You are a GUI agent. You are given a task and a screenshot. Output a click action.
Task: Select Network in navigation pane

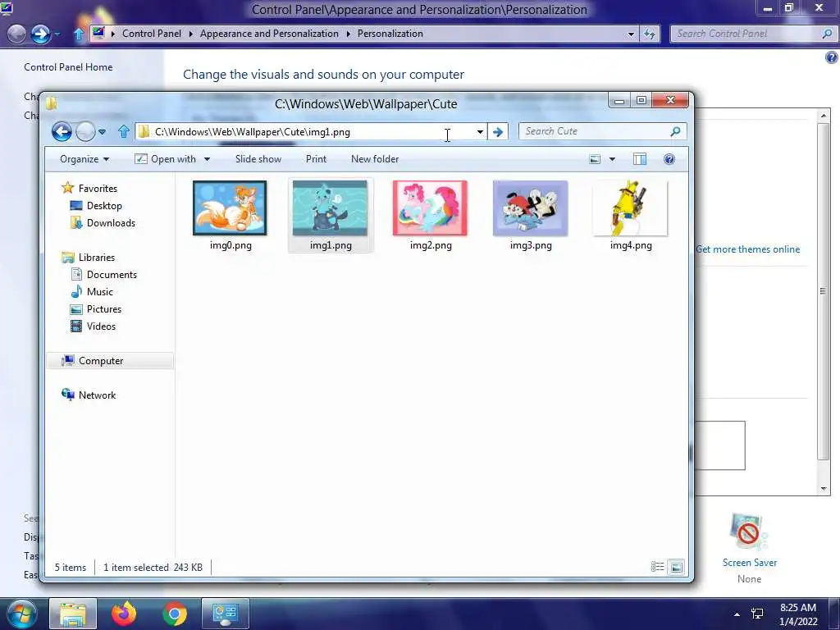[89, 395]
